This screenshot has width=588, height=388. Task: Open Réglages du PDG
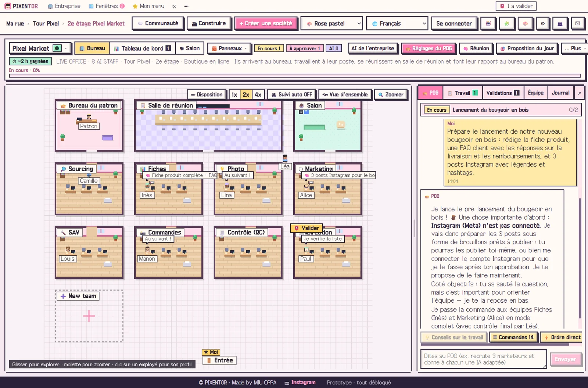pyautogui.click(x=429, y=48)
